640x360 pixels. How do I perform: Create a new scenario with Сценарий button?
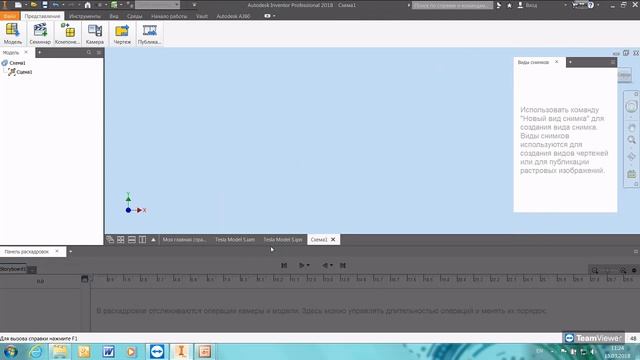[x=40, y=33]
